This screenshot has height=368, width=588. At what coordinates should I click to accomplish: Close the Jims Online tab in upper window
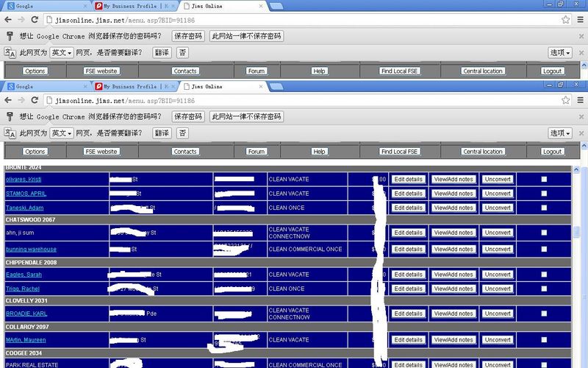(261, 6)
